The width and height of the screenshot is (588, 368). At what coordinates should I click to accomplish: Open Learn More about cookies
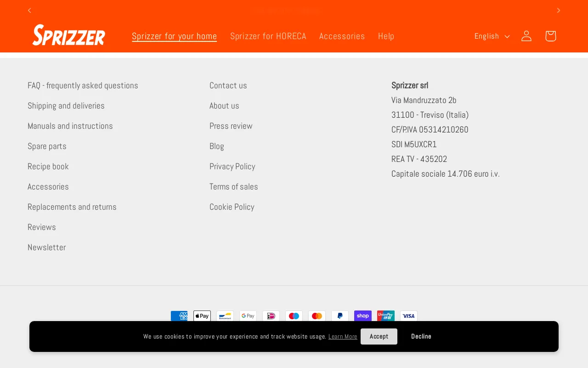click(x=343, y=336)
